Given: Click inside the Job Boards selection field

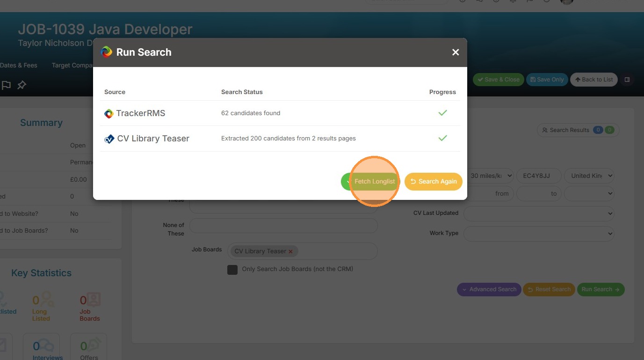Looking at the screenshot, I should [x=302, y=251].
